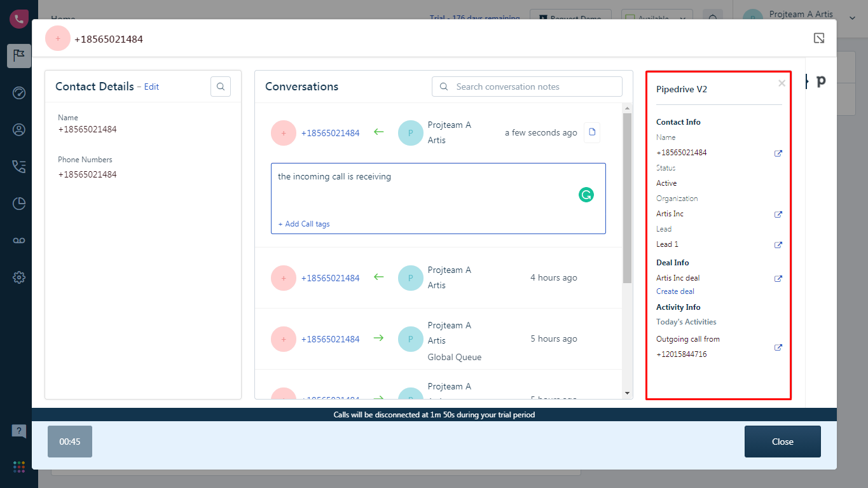Open the voicemail icon in sidebar
This screenshot has height=488, width=868.
19,241
